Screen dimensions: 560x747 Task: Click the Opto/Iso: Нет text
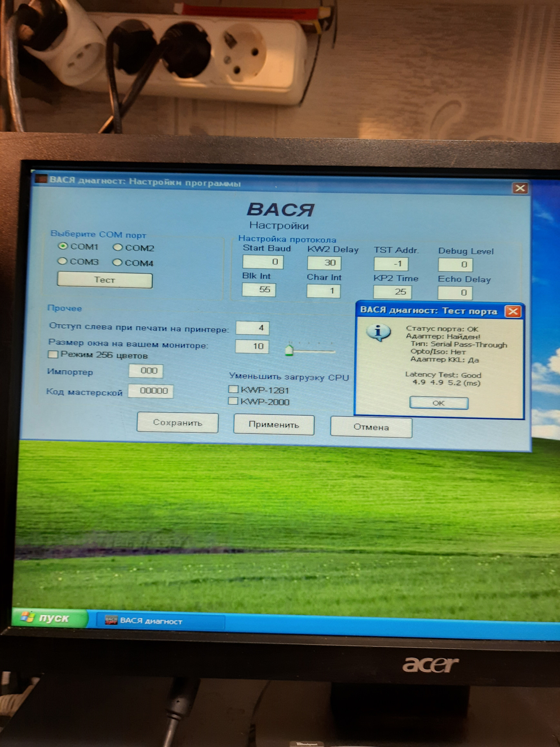[x=438, y=352]
